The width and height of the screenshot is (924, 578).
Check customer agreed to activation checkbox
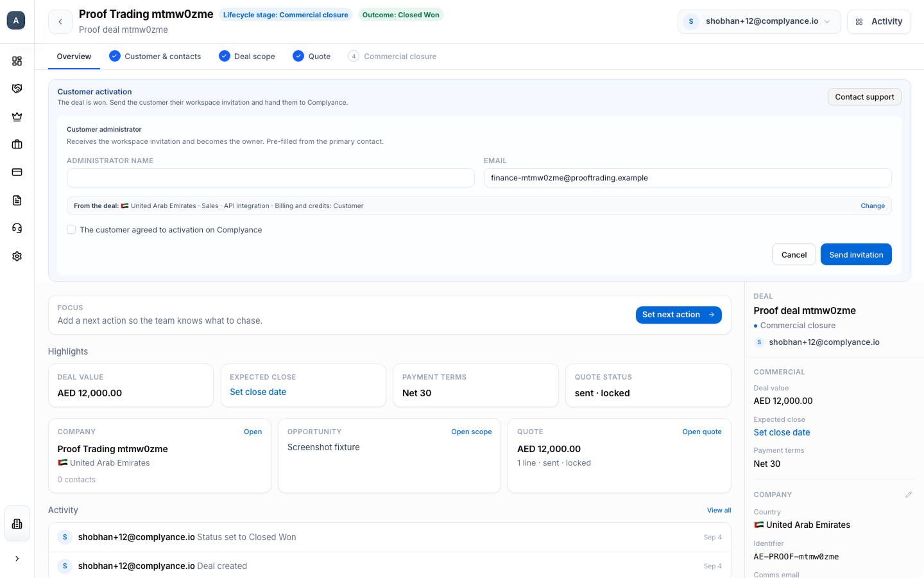(x=71, y=229)
